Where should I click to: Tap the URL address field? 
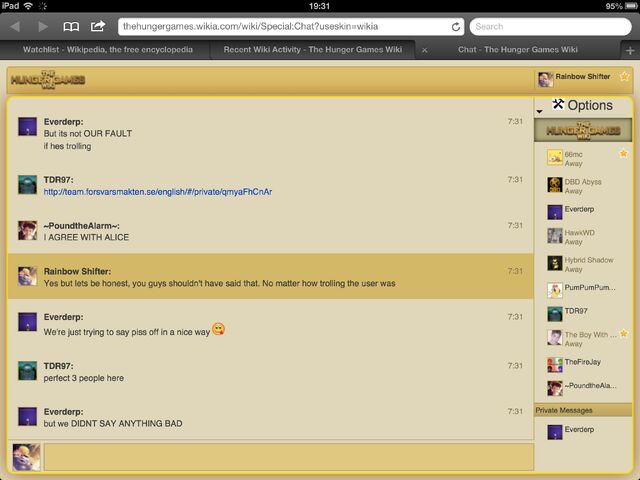(291, 27)
